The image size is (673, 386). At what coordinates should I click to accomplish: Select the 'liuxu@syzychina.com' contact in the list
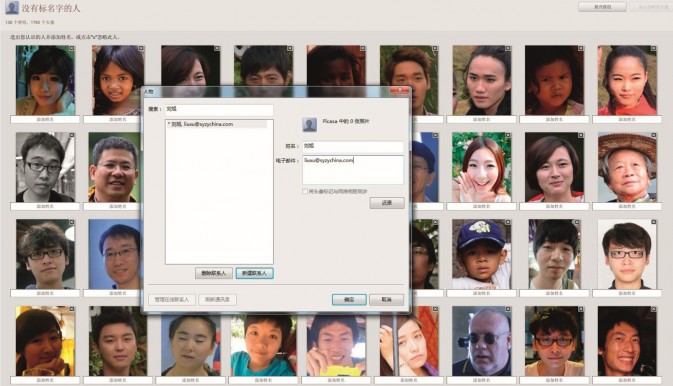(x=217, y=125)
